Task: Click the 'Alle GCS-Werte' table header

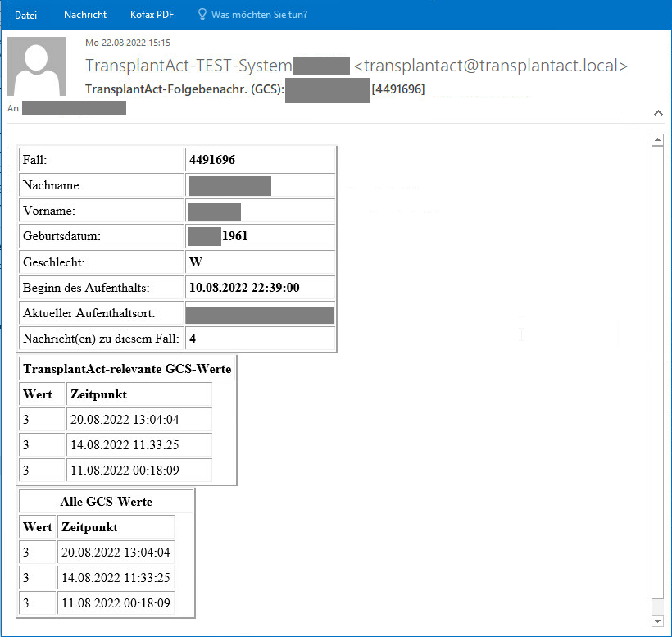Action: (106, 502)
